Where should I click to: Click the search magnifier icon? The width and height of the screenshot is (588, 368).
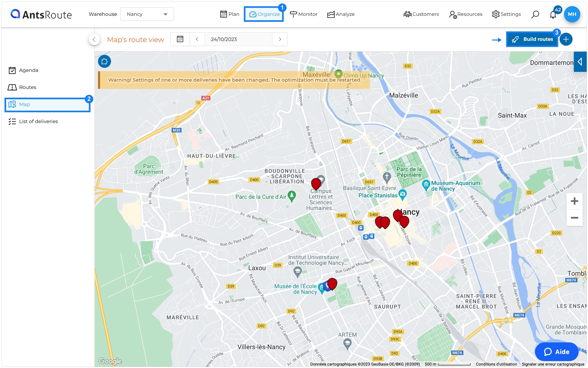pos(535,14)
